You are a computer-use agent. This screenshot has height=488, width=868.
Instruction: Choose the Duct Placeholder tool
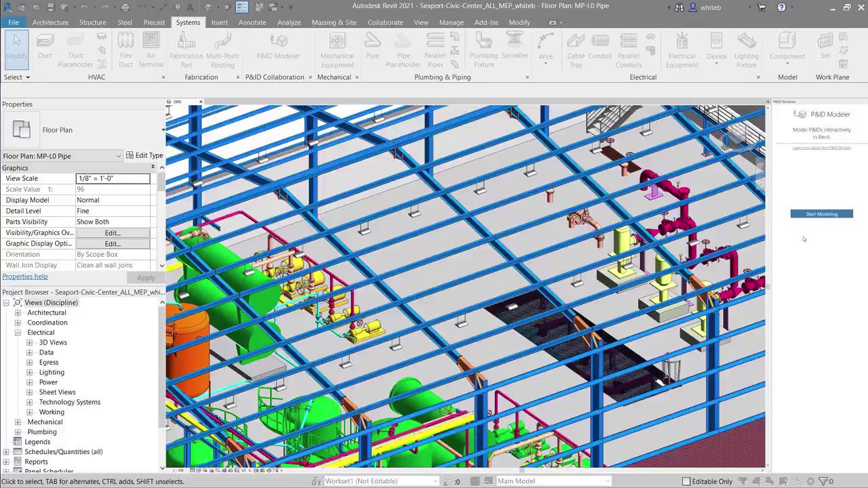[x=75, y=51]
